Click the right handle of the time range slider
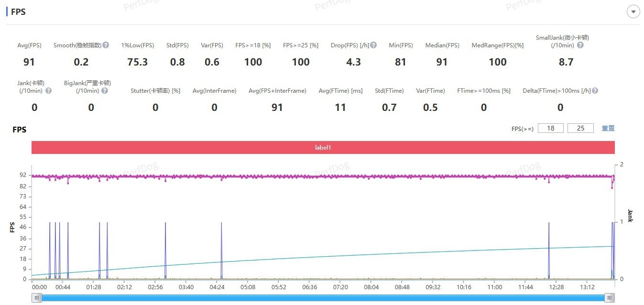 [x=609, y=298]
